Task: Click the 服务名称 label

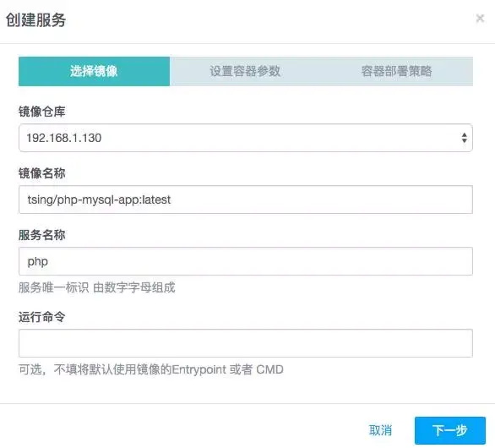Action: [41, 235]
